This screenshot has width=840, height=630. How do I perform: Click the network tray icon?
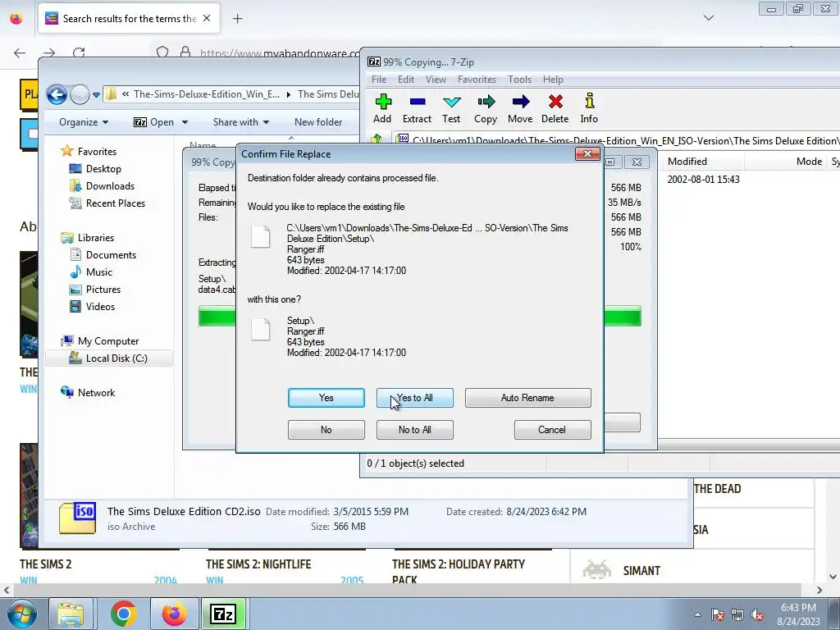point(737,615)
